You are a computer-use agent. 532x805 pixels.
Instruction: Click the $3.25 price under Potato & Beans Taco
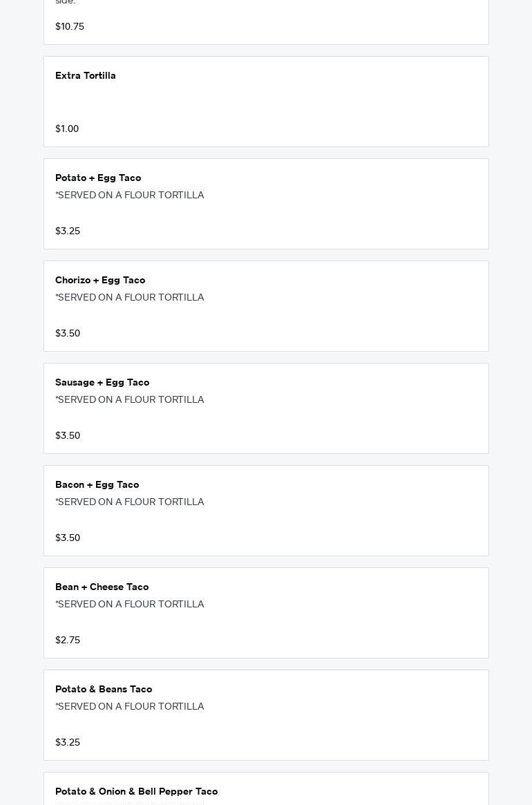68,743
